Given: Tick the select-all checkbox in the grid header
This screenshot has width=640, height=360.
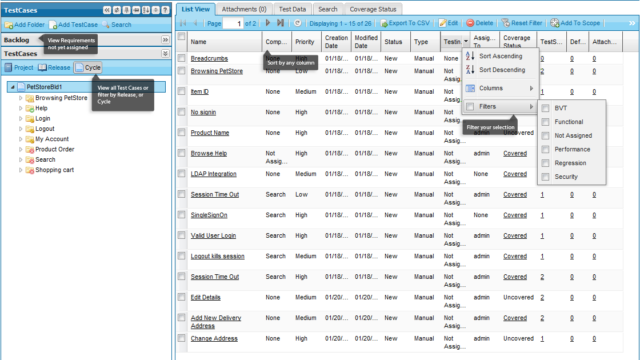Looking at the screenshot, I should [x=182, y=37].
